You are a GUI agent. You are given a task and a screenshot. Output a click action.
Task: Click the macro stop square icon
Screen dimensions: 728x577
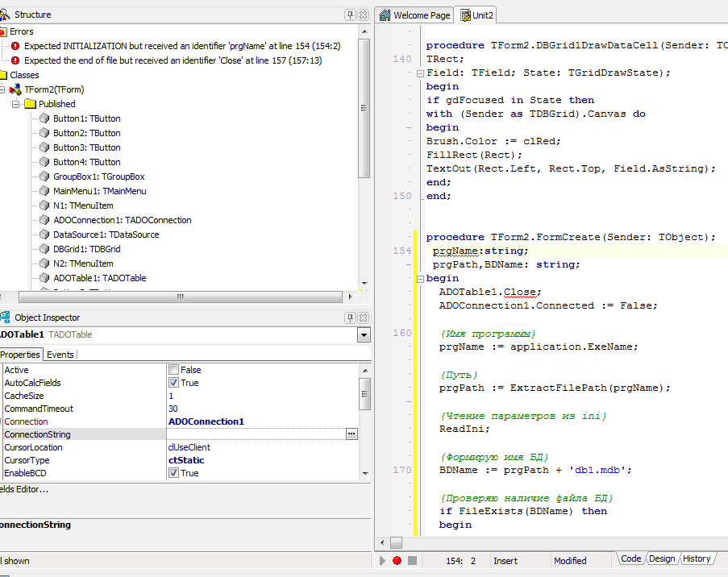[412, 560]
